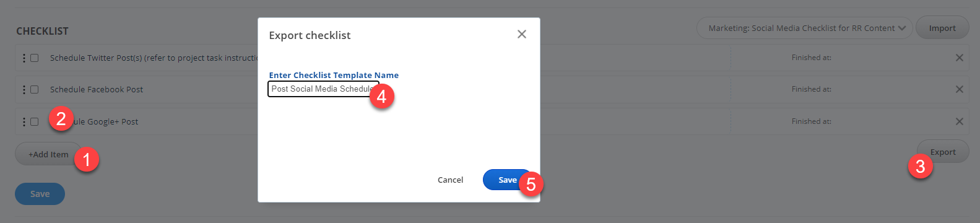Click the three-dot handle beside Facebook Post

[24, 89]
